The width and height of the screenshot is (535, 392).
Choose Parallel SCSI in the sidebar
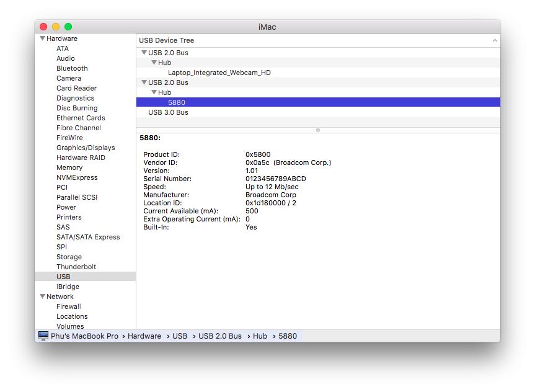click(77, 197)
